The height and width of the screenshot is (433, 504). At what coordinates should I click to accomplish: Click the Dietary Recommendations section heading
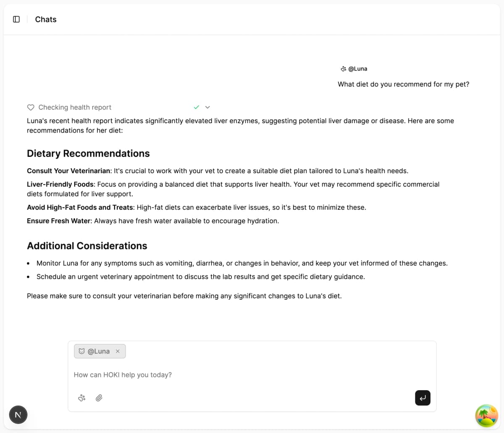(x=88, y=153)
